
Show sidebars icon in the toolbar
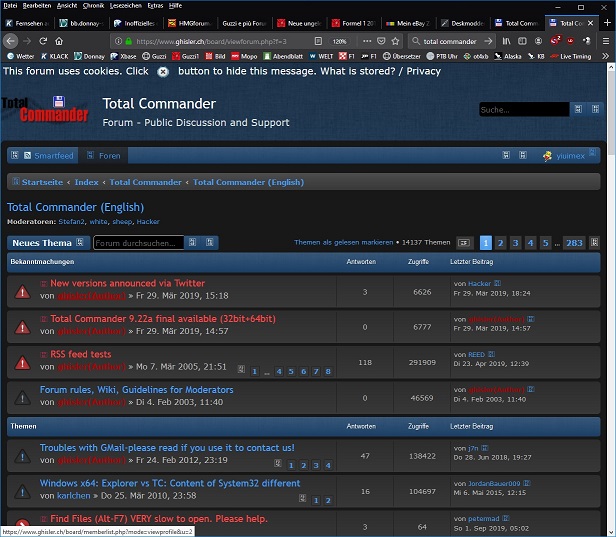[x=522, y=41]
